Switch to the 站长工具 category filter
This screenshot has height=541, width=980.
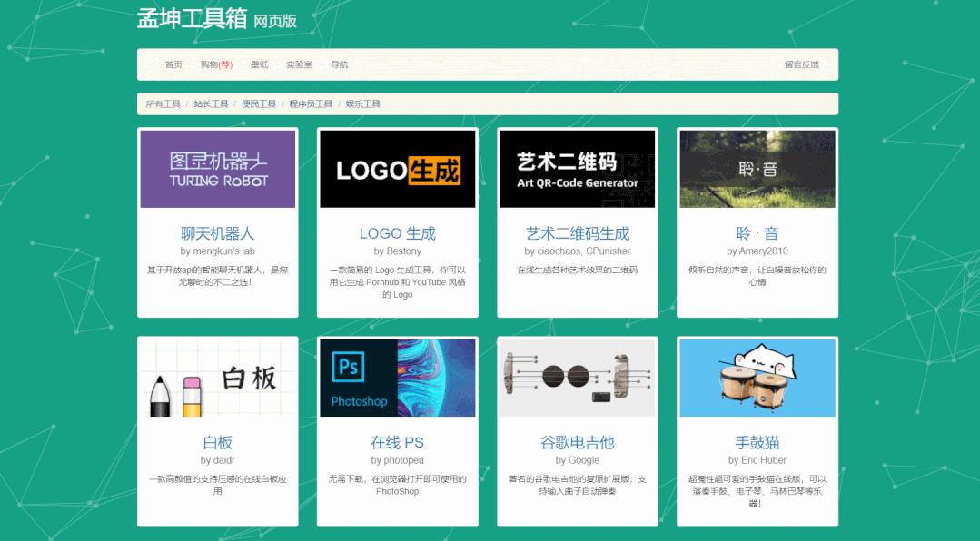(x=211, y=103)
